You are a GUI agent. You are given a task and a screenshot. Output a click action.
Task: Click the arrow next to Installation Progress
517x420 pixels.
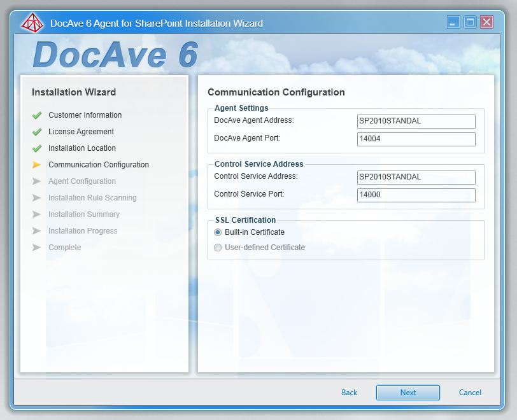click(x=36, y=231)
